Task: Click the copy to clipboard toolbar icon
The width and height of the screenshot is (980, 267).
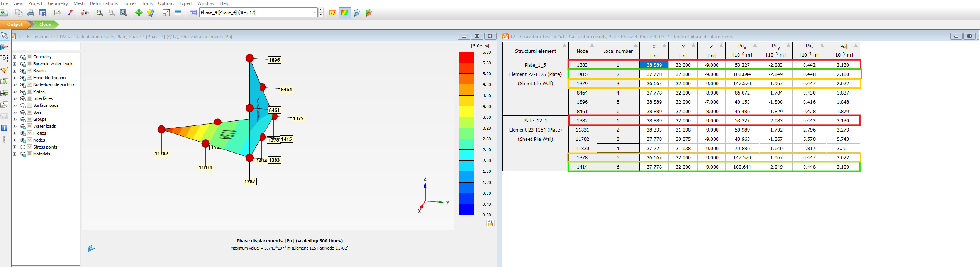Action: point(19,13)
